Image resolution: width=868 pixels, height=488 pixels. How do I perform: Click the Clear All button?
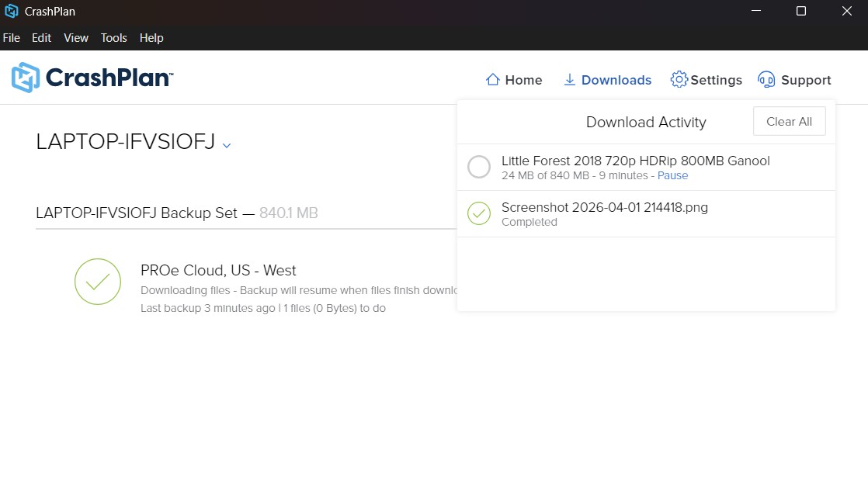789,121
